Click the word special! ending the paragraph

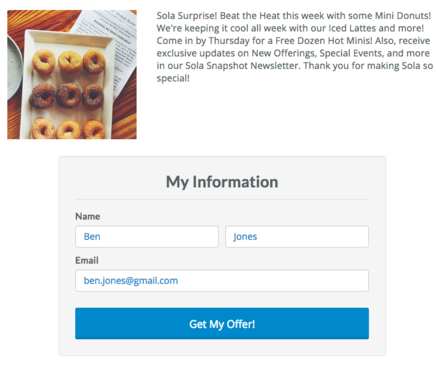pyautogui.click(x=173, y=78)
